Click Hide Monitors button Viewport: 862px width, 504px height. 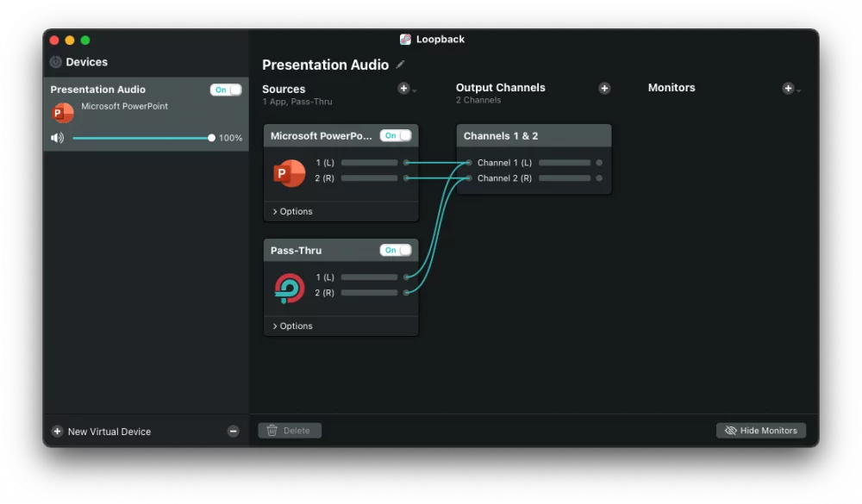pos(761,431)
